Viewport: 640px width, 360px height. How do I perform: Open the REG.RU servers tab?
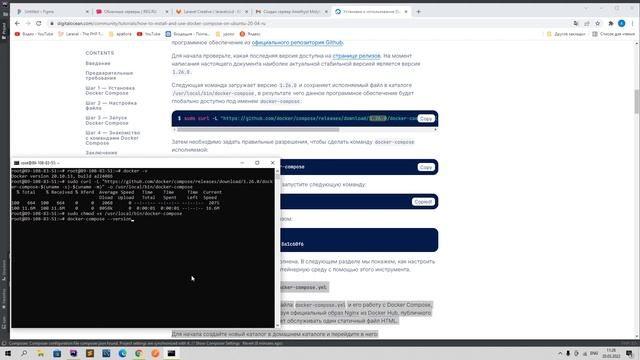click(x=131, y=12)
